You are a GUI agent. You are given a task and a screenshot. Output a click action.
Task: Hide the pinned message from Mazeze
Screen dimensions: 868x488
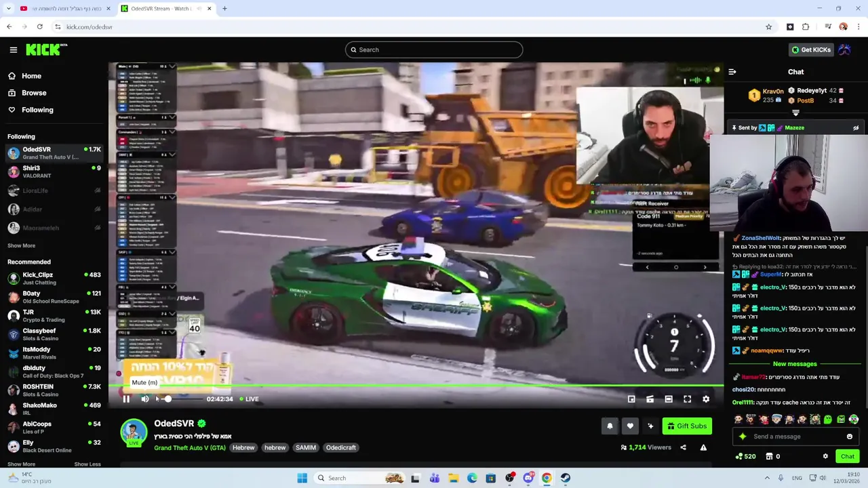click(x=856, y=127)
